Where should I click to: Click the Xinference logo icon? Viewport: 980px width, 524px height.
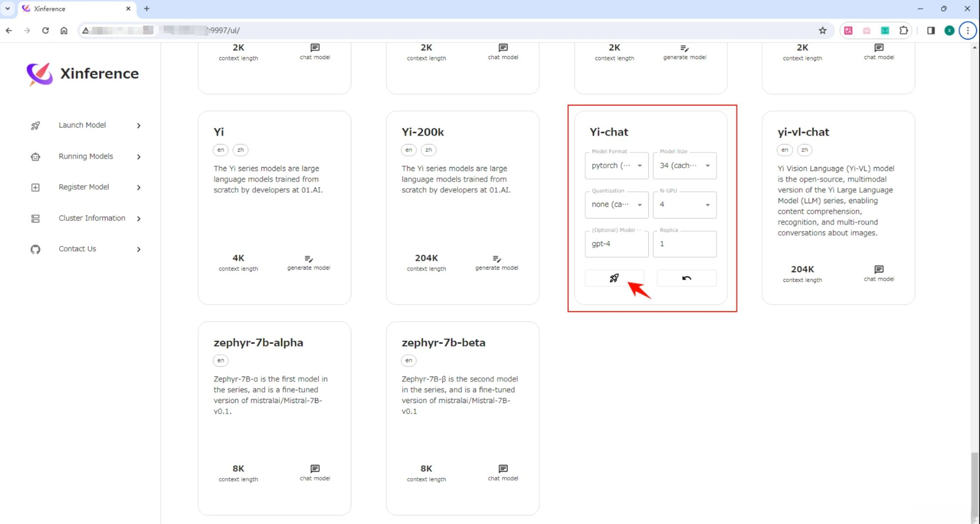coord(40,74)
